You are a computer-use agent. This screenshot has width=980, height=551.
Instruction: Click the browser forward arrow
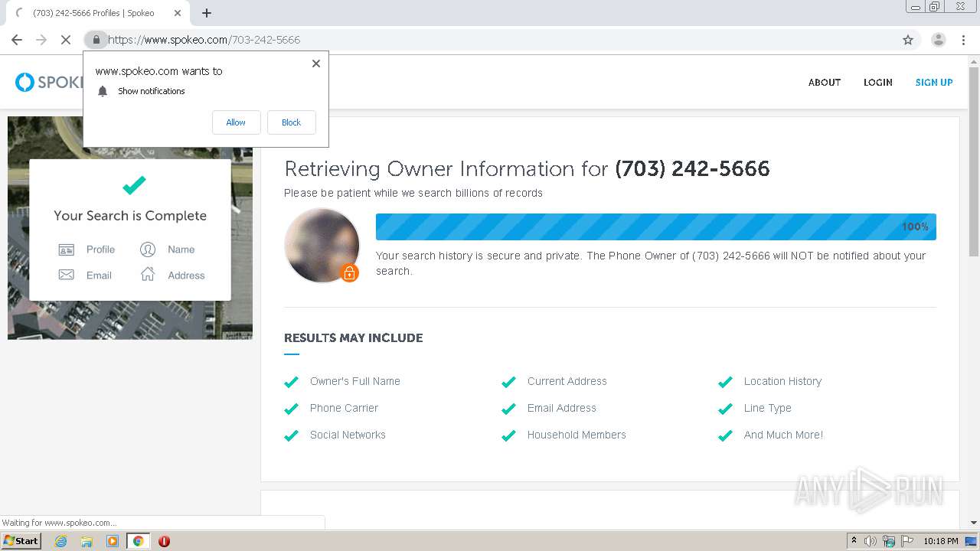[x=41, y=40]
